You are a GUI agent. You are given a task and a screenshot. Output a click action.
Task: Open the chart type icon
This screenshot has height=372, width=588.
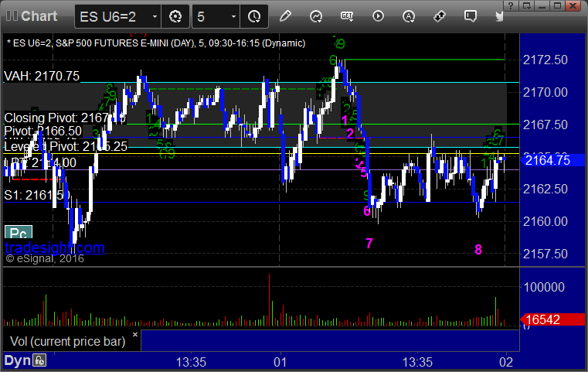(316, 16)
